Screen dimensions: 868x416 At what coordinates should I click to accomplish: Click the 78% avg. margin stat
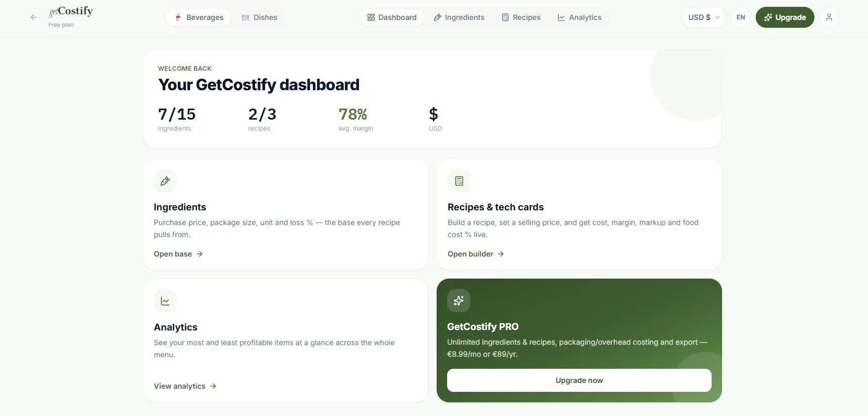(356, 119)
